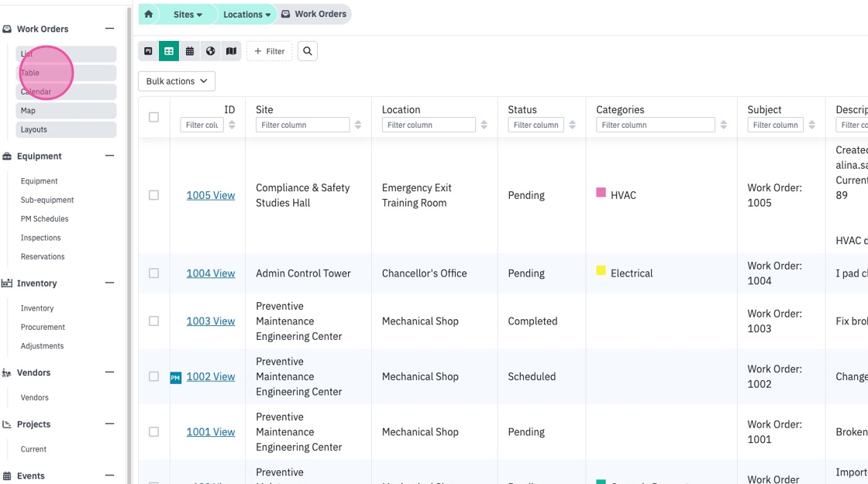This screenshot has width=868, height=484.
Task: Focus the Site filter column field
Action: click(302, 125)
